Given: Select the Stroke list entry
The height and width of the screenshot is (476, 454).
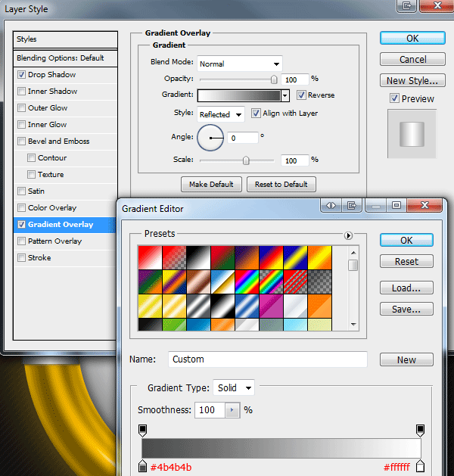Looking at the screenshot, I should [65, 258].
